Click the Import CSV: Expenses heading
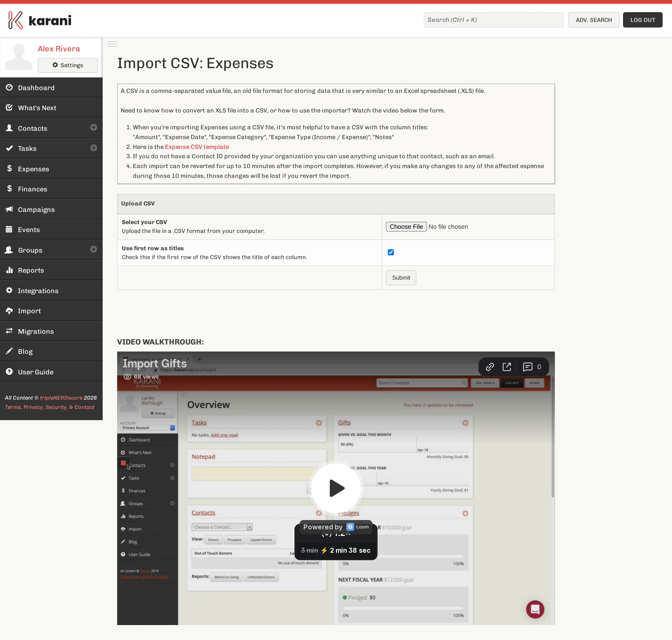This screenshot has width=672, height=640. 195,63
